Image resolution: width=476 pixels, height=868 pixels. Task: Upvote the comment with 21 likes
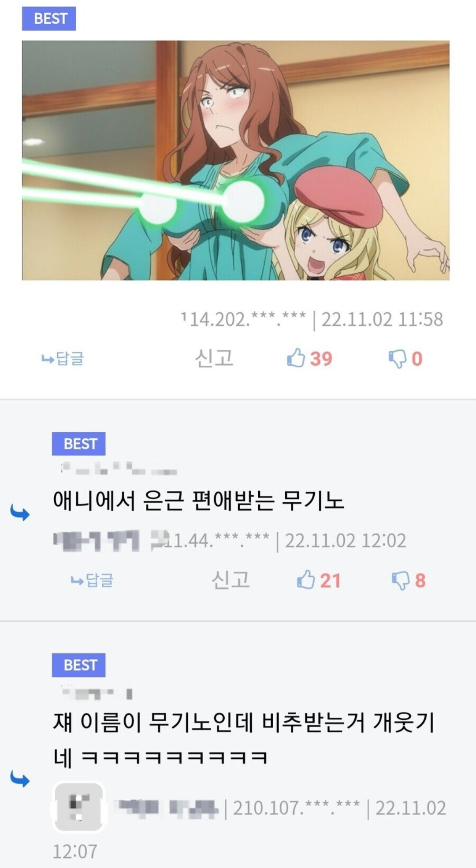tap(305, 579)
